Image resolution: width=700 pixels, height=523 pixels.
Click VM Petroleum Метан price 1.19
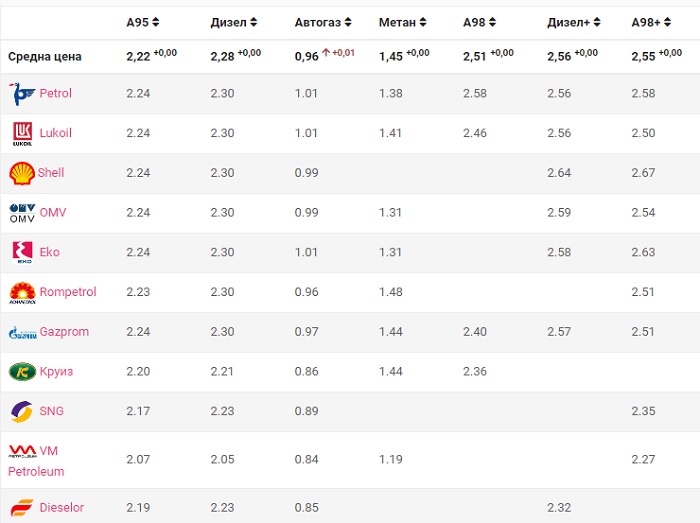point(391,460)
